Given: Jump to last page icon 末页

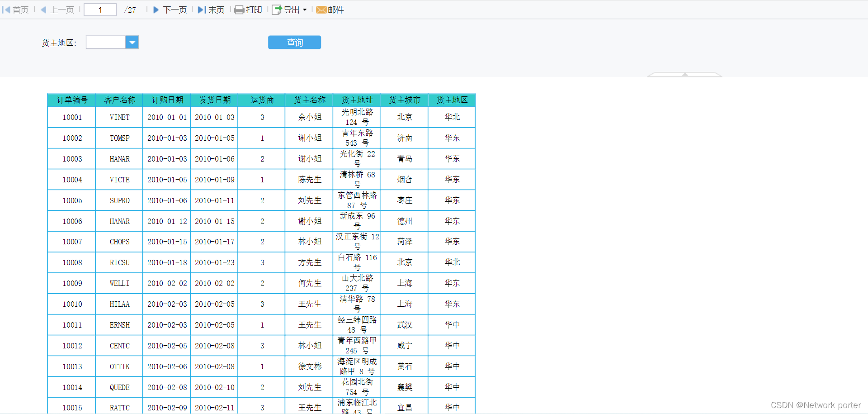Looking at the screenshot, I should coord(202,10).
